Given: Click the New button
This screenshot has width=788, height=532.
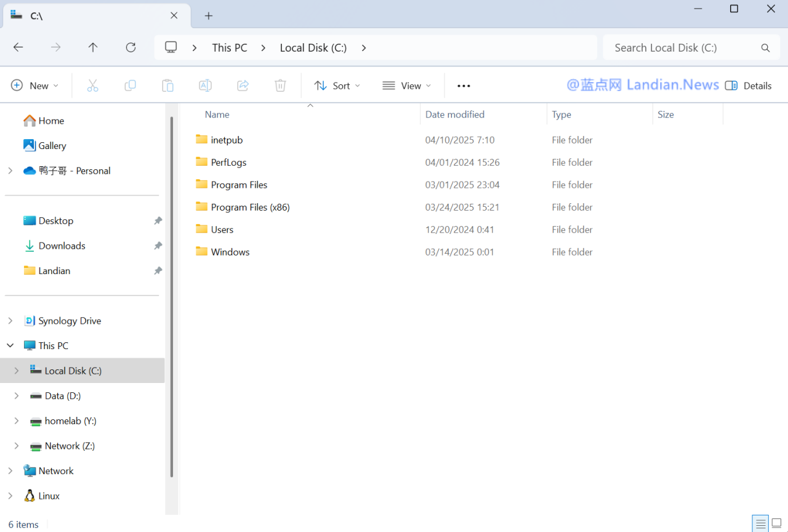Looking at the screenshot, I should pos(35,86).
